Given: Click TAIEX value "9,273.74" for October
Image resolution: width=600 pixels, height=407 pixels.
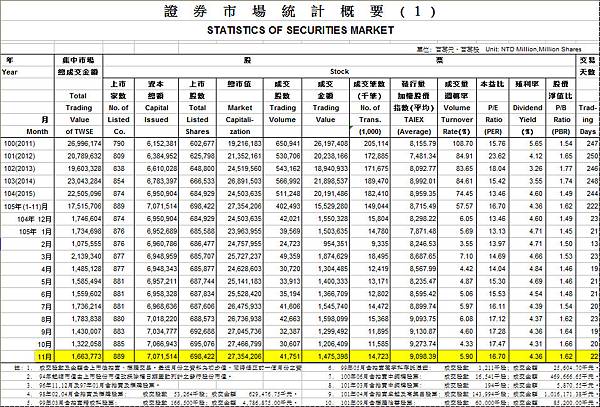Looking at the screenshot, I should 422,344.
